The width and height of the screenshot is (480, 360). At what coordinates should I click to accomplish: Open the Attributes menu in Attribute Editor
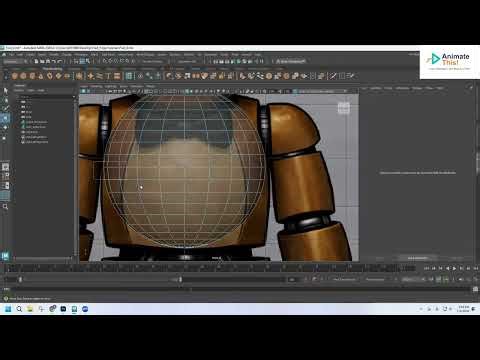click(x=402, y=88)
